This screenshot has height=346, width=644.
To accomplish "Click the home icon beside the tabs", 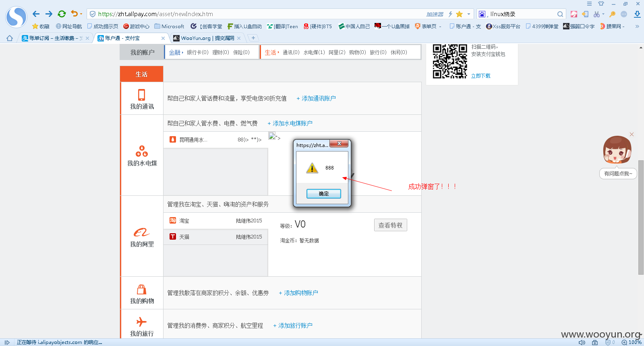I will pyautogui.click(x=10, y=38).
